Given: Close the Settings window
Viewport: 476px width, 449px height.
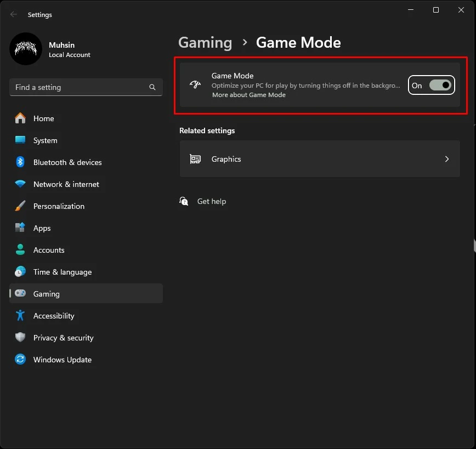Looking at the screenshot, I should point(461,10).
